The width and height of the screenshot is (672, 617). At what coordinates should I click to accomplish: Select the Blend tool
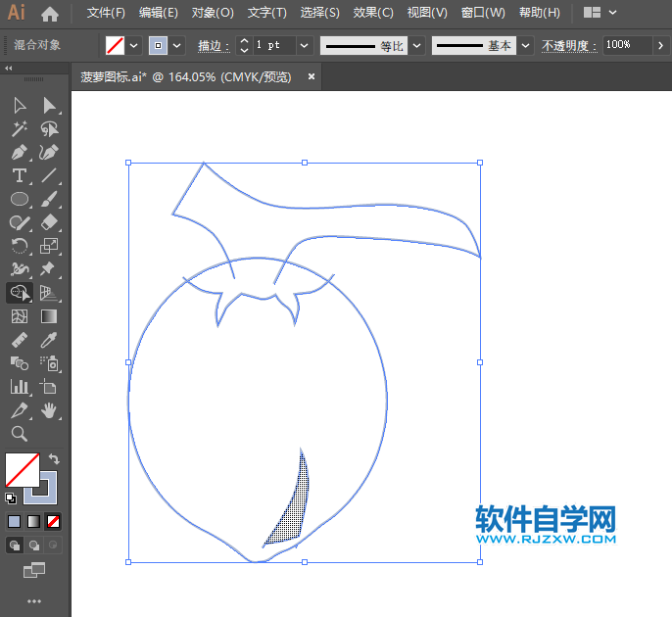(x=20, y=363)
